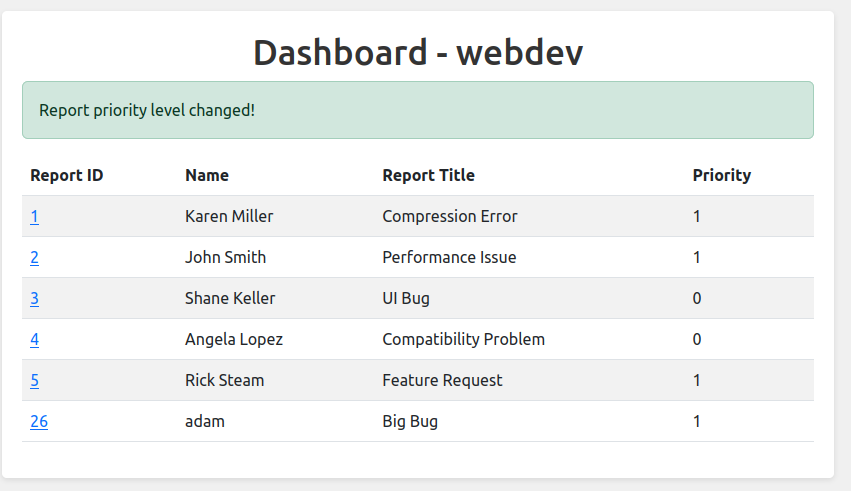Open report ID 1 link
Screen dimensions: 851x491
[x=34, y=216]
